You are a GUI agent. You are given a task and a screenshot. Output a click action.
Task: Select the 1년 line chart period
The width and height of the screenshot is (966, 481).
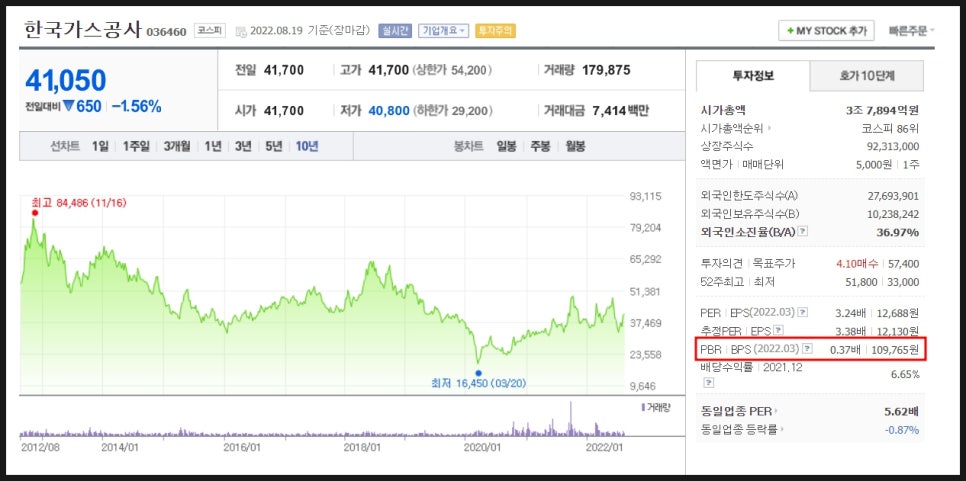click(x=213, y=147)
